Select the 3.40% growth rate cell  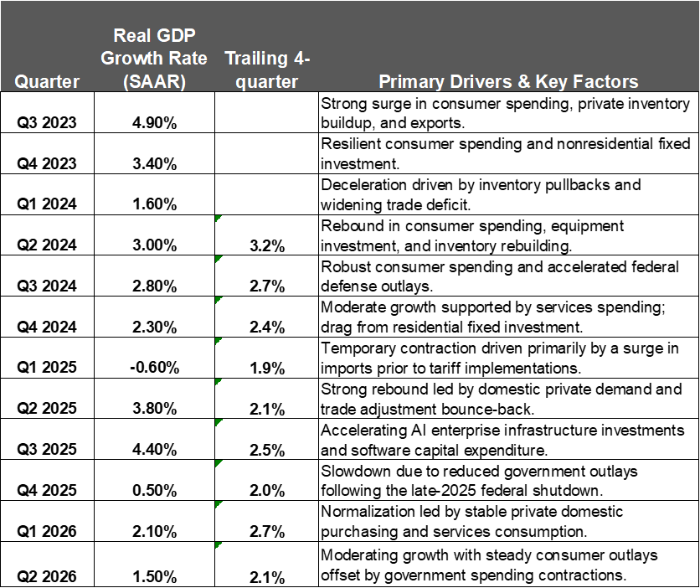tap(154, 153)
